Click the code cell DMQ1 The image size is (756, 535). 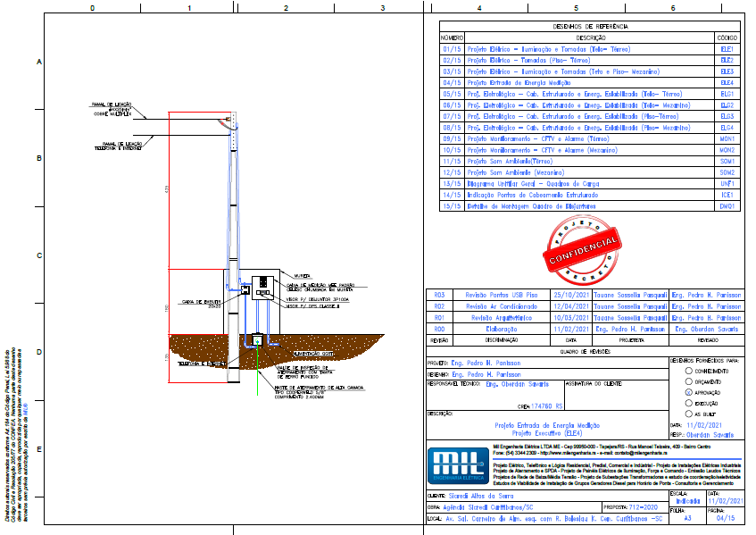coord(727,206)
